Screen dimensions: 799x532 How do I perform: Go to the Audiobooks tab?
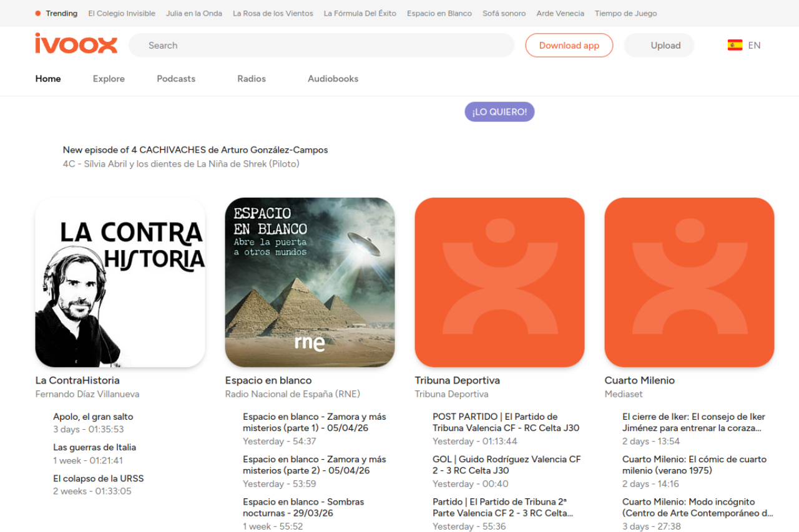point(333,79)
